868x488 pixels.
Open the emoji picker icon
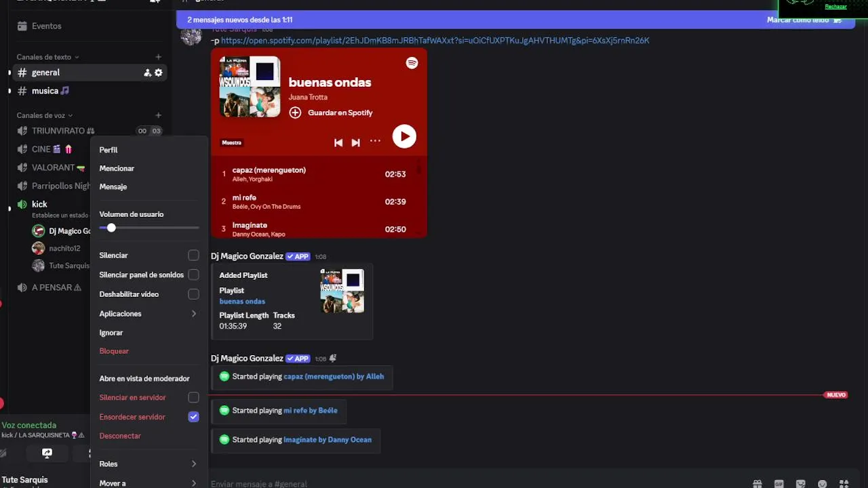823,484
